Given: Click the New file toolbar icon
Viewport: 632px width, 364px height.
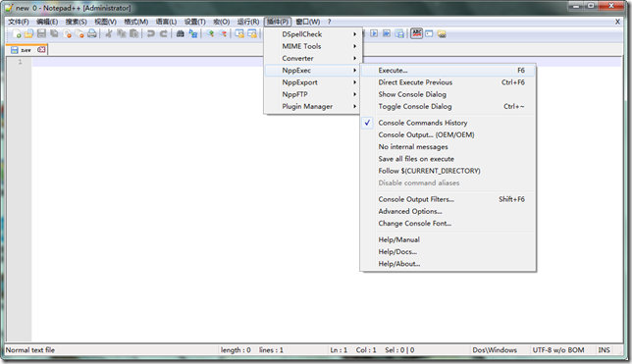Looking at the screenshot, I should tap(17, 34).
